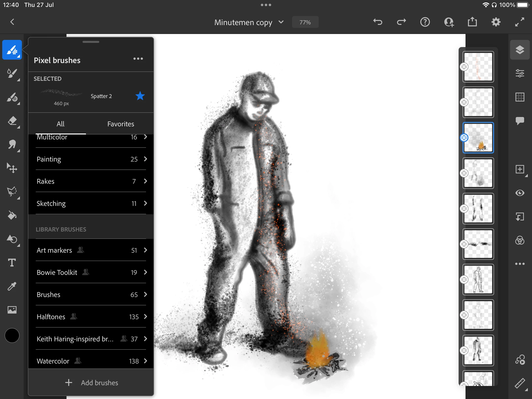The width and height of the screenshot is (532, 399).
Task: Select the Eraser tool
Action: pos(12,121)
